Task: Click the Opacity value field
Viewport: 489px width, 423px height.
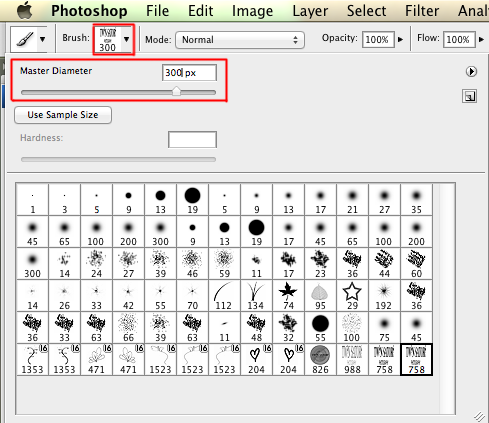Action: coord(378,40)
